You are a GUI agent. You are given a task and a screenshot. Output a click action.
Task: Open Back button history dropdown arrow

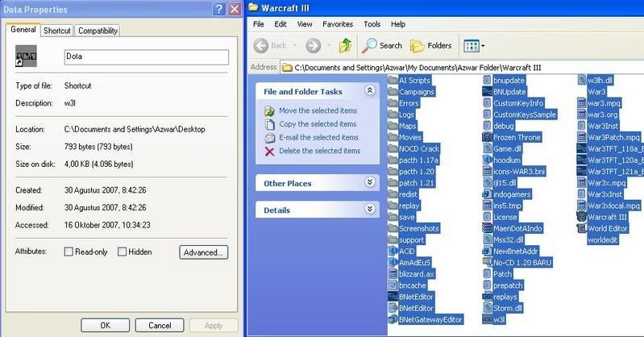coord(294,46)
